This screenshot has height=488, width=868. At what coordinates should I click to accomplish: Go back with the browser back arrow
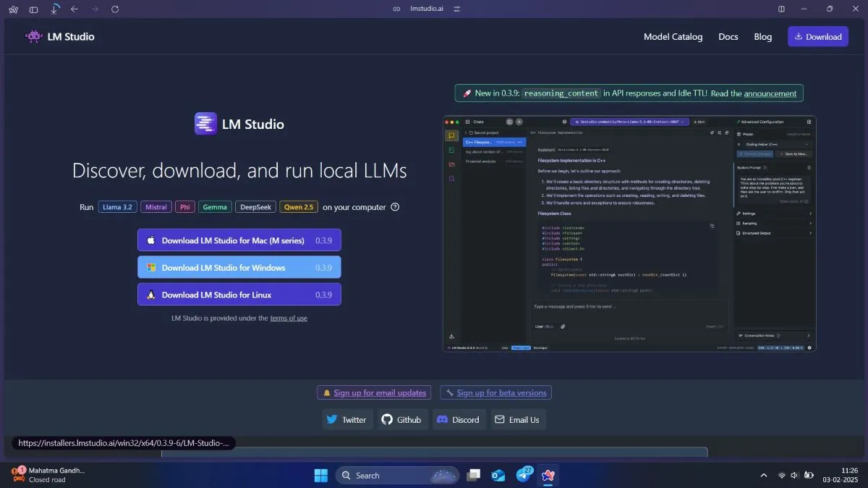[x=75, y=9]
